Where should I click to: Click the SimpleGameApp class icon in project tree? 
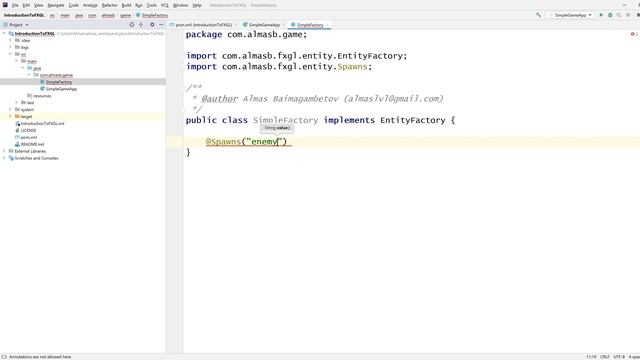click(42, 89)
